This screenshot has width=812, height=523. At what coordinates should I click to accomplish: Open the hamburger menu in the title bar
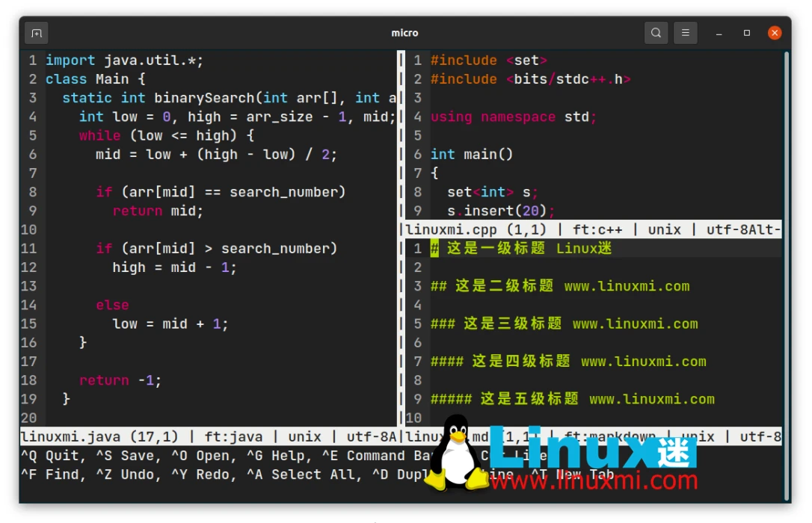[685, 33]
